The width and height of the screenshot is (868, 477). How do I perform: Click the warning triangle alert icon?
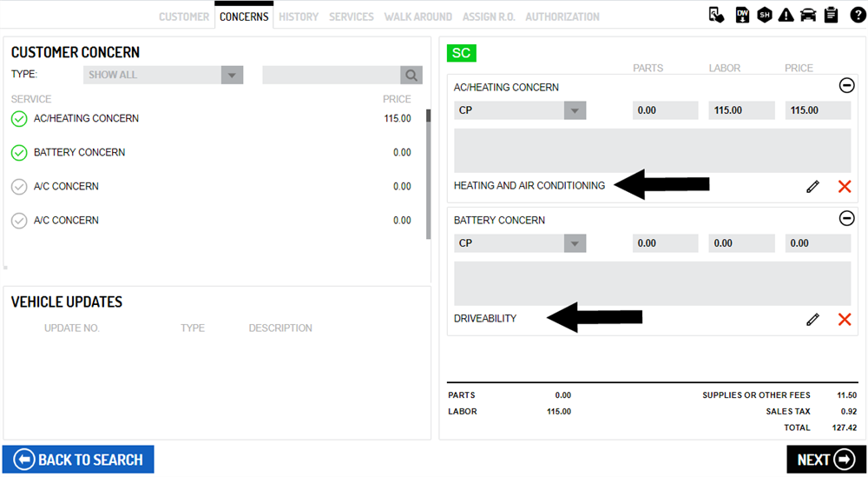[x=786, y=15]
